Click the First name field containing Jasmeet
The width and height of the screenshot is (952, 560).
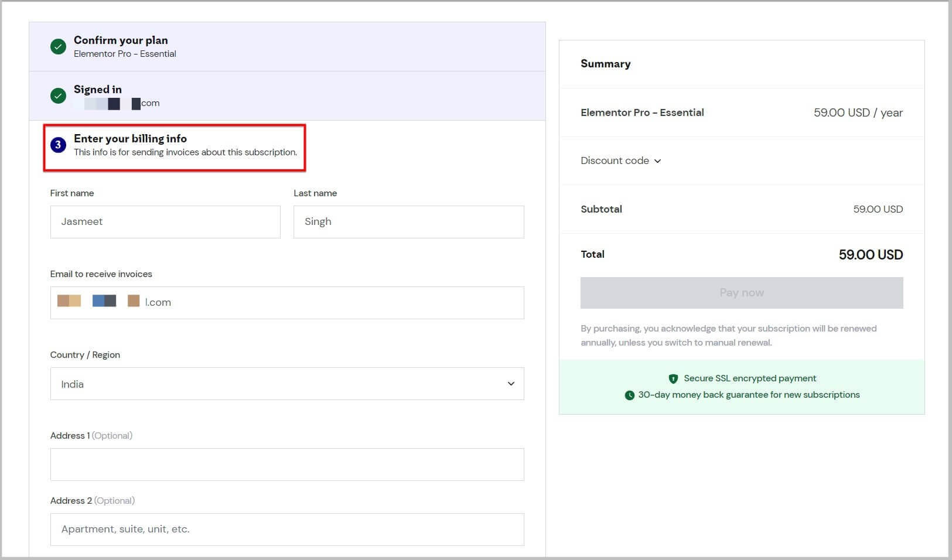[165, 222]
